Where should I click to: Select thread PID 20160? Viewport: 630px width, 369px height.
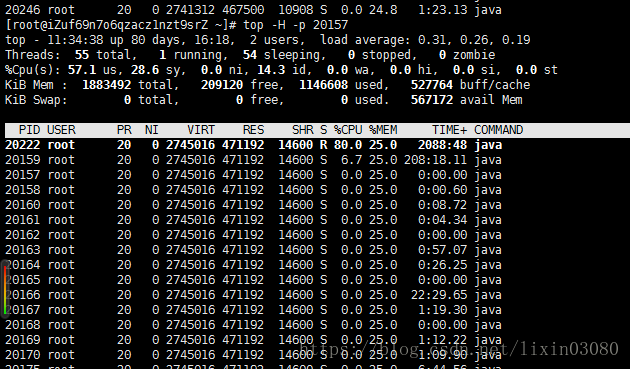tap(22, 205)
